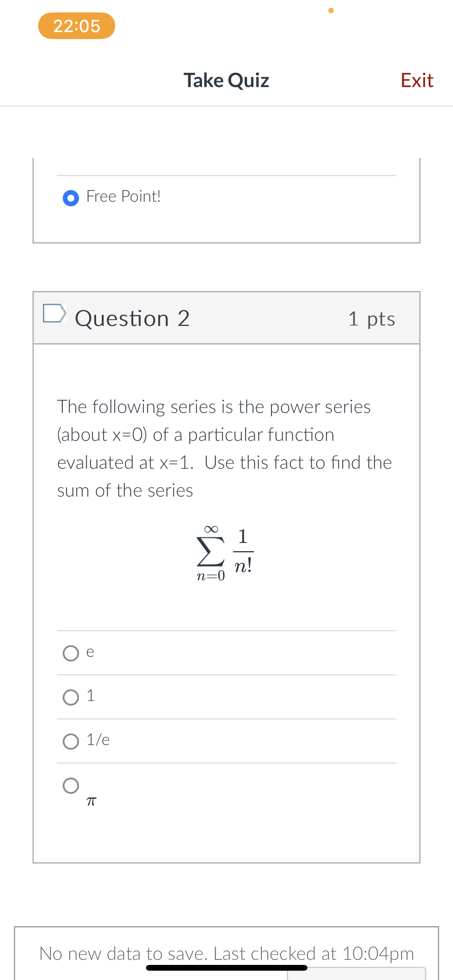This screenshot has height=980, width=453.
Task: Choose the "1/e" answer
Action: (x=71, y=740)
